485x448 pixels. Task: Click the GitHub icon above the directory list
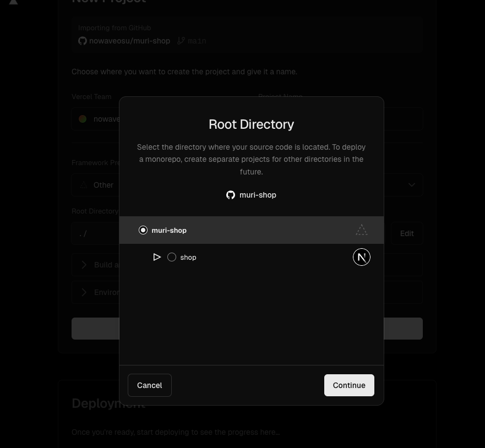coord(231,195)
